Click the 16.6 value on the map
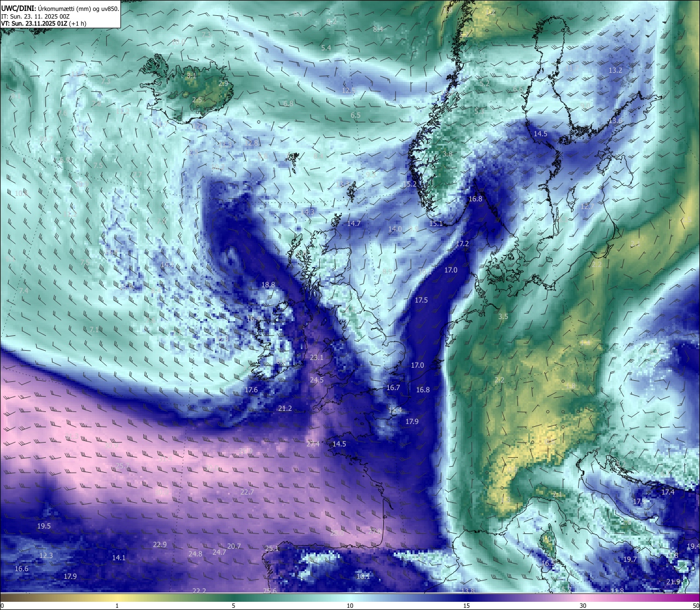This screenshot has width=700, height=610. click(21, 568)
